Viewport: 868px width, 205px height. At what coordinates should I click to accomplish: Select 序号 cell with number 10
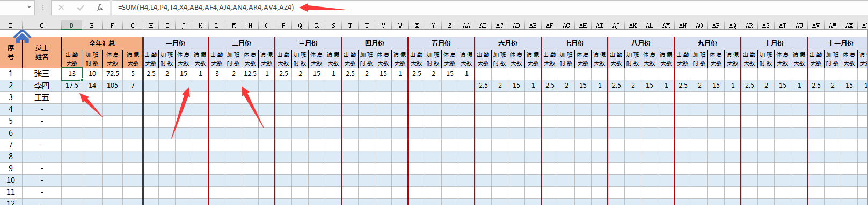point(11,180)
